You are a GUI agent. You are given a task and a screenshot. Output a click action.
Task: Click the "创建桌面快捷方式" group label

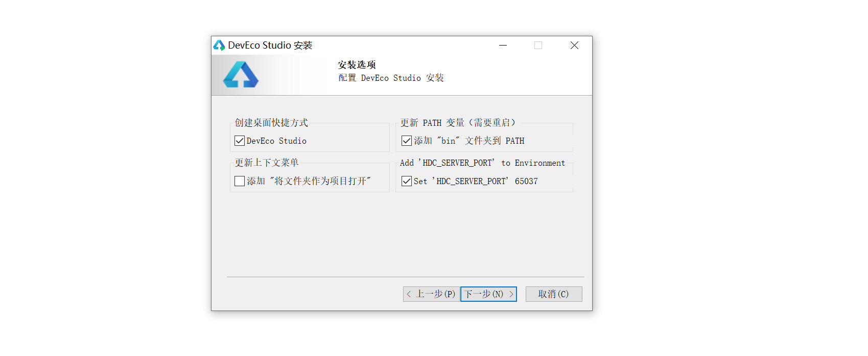[271, 123]
